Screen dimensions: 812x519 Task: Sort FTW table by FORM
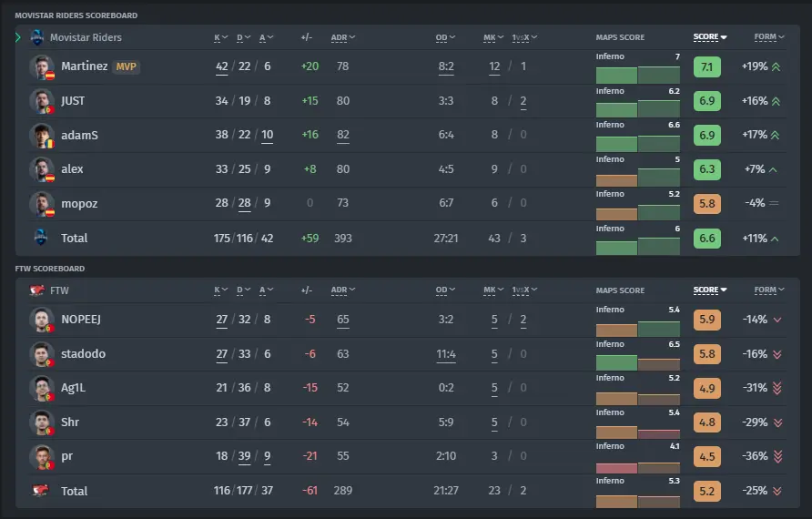tap(769, 290)
